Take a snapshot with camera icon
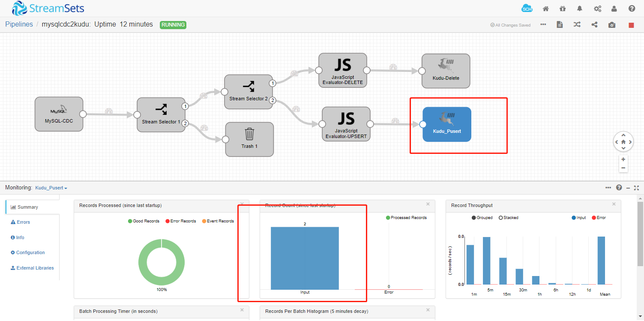 (612, 25)
